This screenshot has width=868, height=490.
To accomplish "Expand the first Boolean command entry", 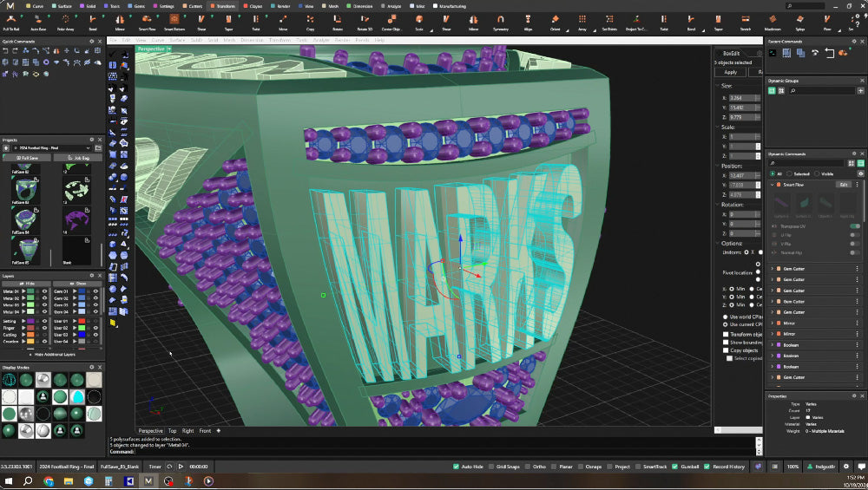I will click(773, 345).
